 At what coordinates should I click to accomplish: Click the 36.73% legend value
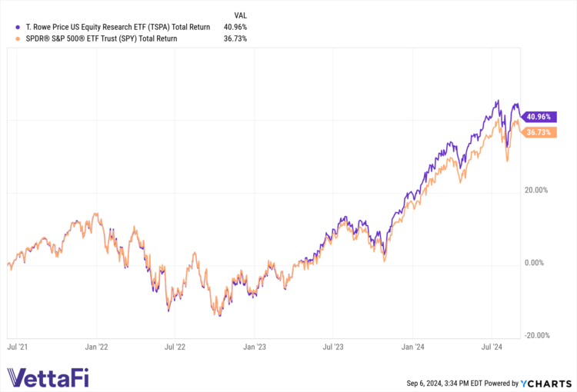pyautogui.click(x=234, y=38)
